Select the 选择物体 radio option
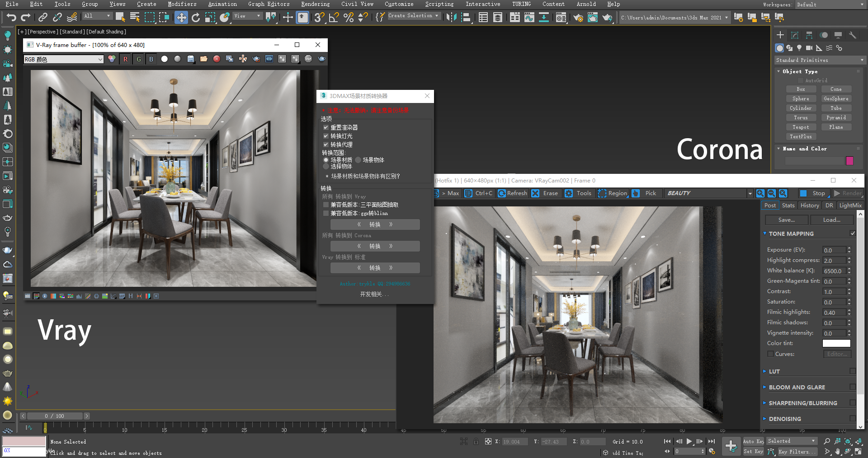This screenshot has height=458, width=868. coord(326,166)
